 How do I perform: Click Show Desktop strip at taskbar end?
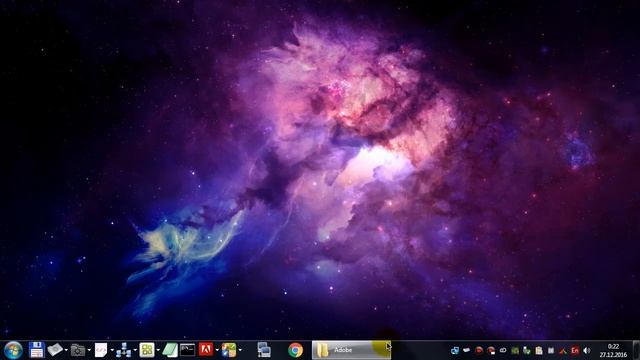(x=636, y=350)
